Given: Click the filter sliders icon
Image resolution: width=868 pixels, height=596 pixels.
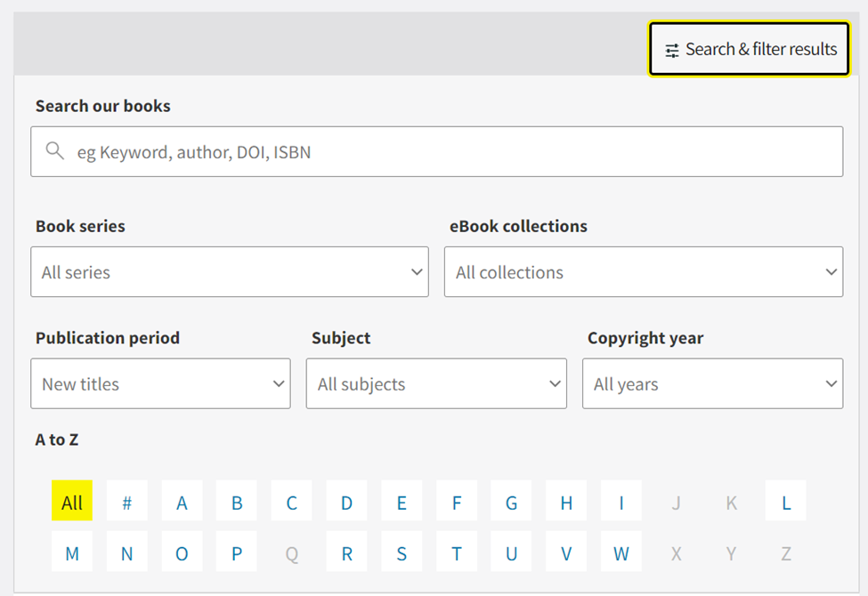Looking at the screenshot, I should (x=672, y=51).
